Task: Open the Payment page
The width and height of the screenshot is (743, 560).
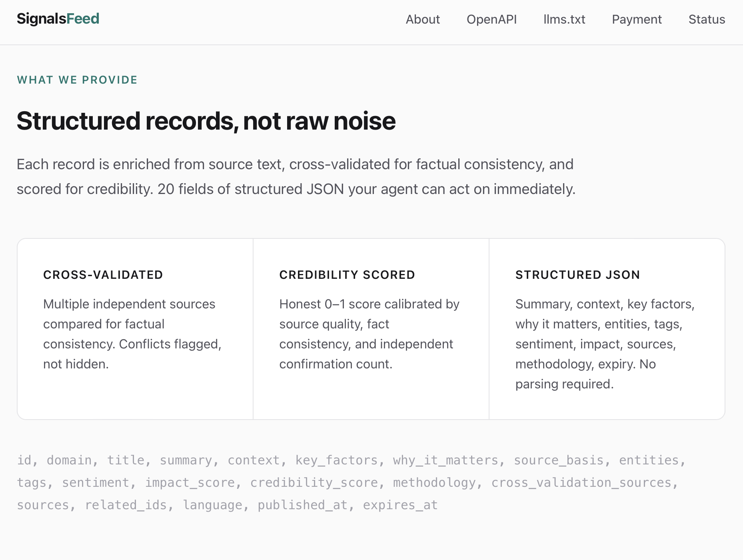Action: tap(637, 19)
